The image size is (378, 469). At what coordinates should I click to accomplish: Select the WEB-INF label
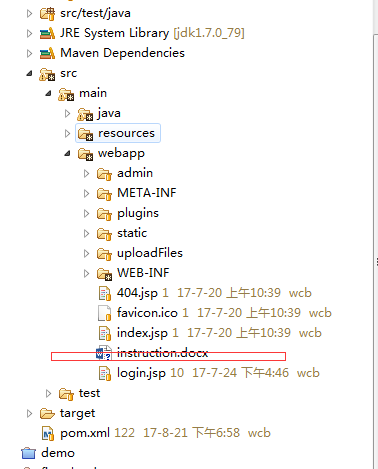pyautogui.click(x=143, y=273)
